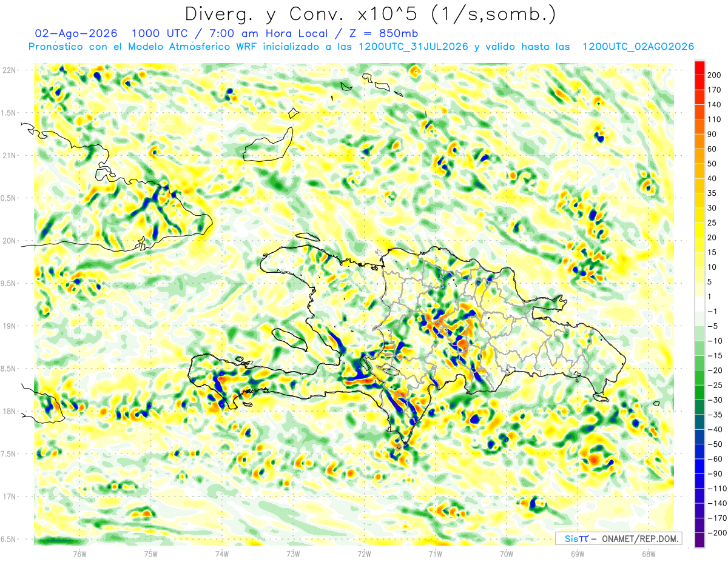Click the positive '110' color scale value
Image resolution: width=728 pixels, height=562 pixels.
(x=715, y=119)
